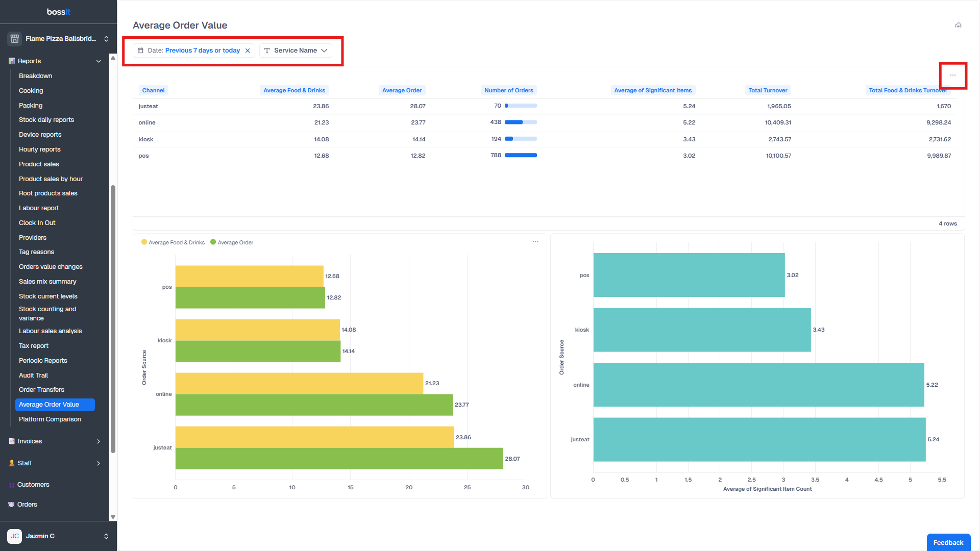Toggle Average Order legend series
The image size is (980, 551).
click(x=231, y=242)
